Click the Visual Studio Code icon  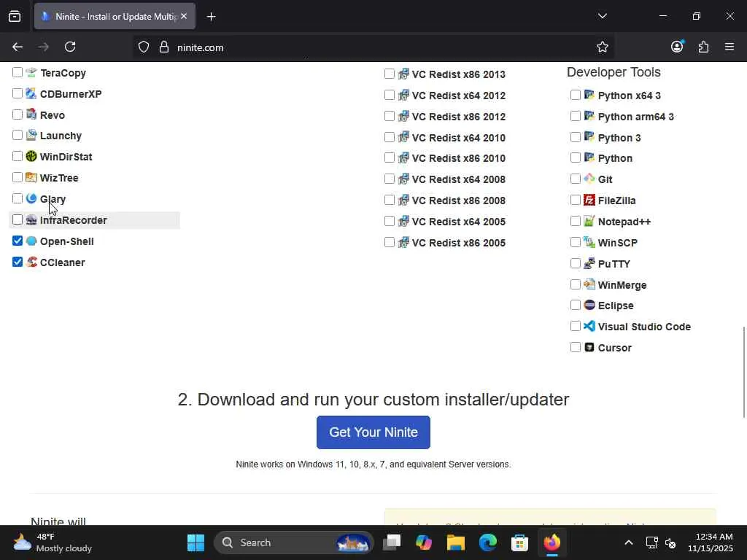(589, 326)
